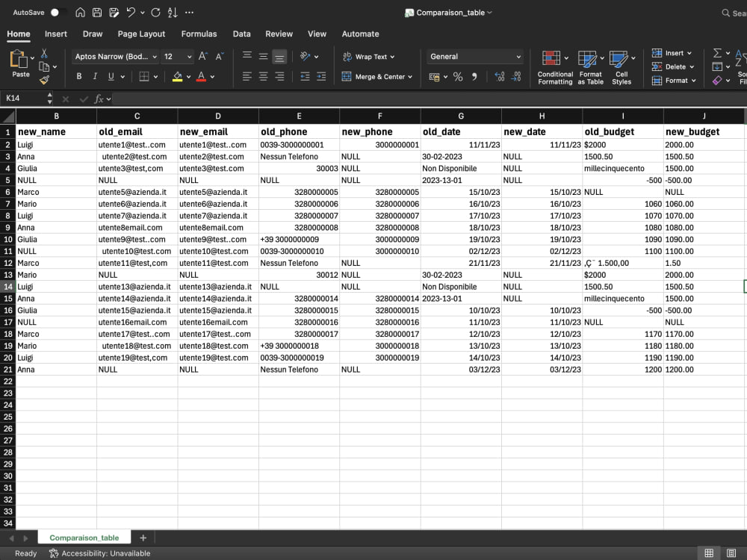Expand the Delete cells dropdown arrow

(x=692, y=67)
